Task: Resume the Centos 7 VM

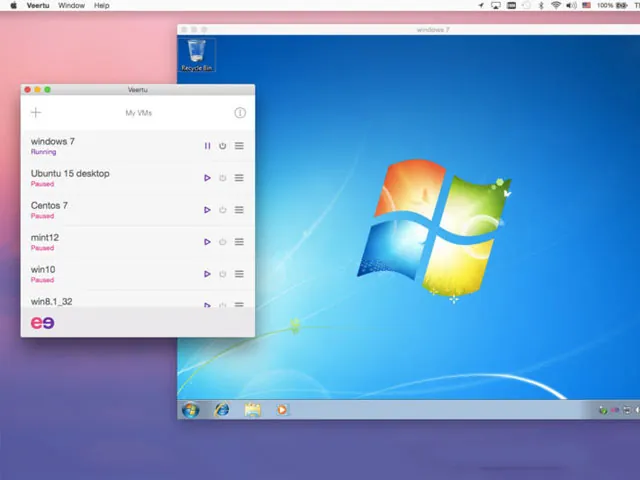Action: coord(207,210)
